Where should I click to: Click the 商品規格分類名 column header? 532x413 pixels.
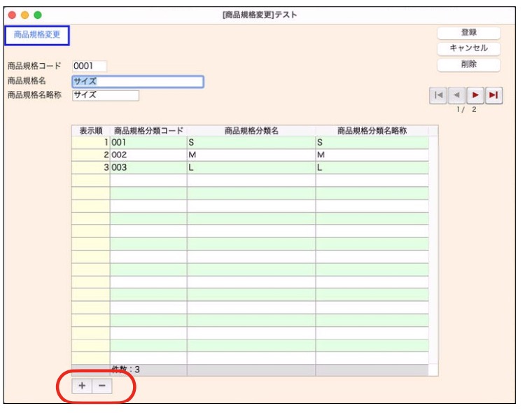[x=251, y=130]
